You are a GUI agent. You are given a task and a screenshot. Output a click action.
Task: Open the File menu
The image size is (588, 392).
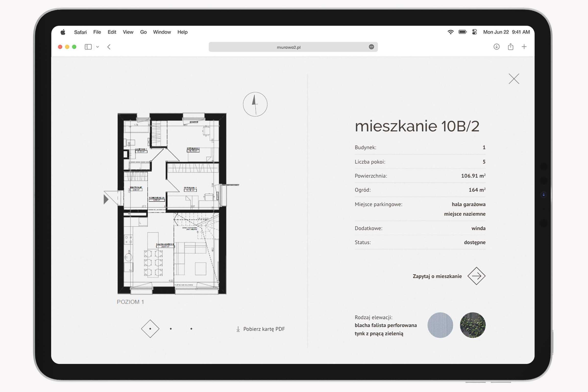97,32
